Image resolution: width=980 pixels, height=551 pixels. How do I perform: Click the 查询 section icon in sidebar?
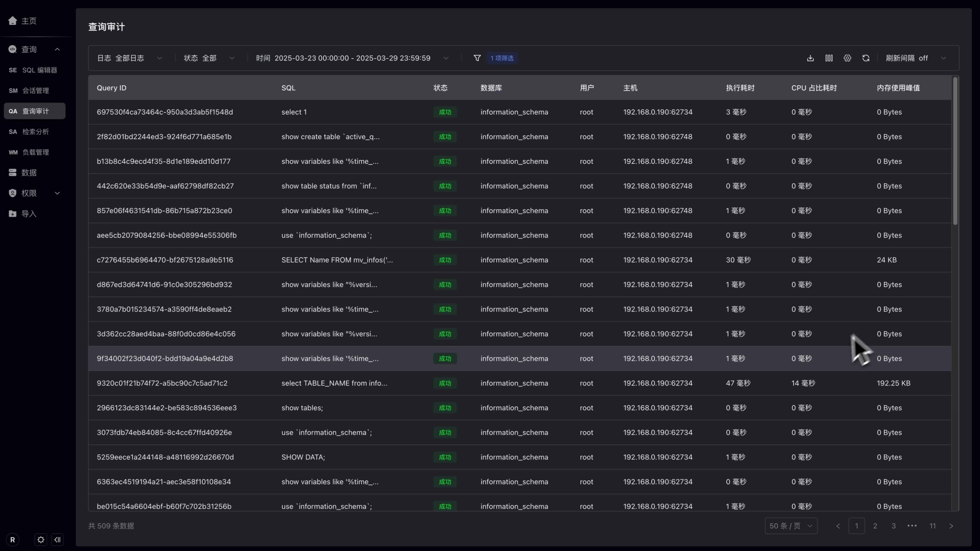click(x=13, y=49)
